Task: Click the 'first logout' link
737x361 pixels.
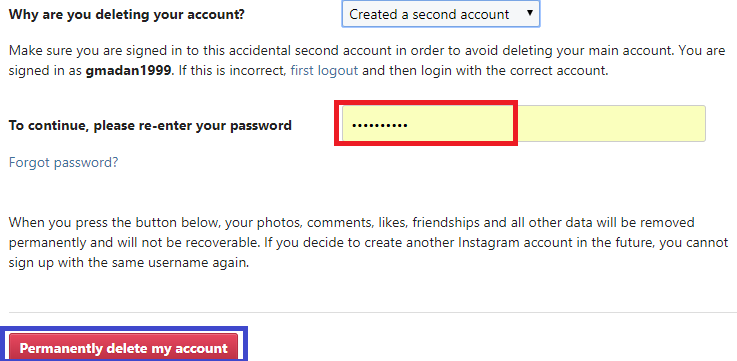Action: tap(324, 71)
